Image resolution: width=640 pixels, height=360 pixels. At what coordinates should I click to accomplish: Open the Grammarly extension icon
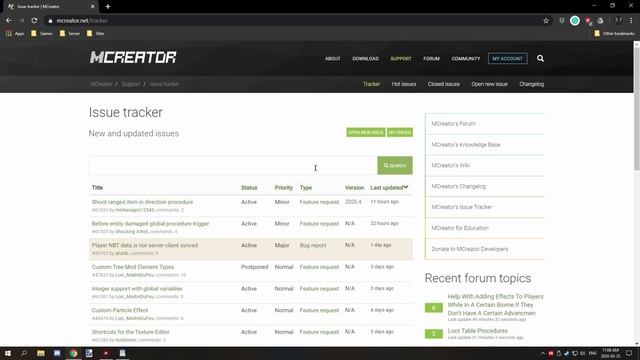[x=575, y=21]
